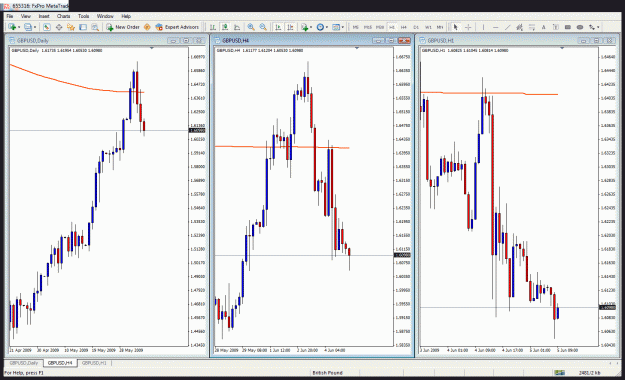The image size is (625, 380).
Task: Expand the new chart dropdown arrow
Action: [x=19, y=27]
